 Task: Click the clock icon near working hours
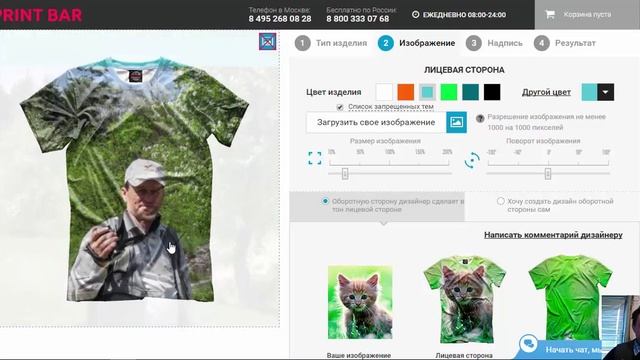coord(416,15)
